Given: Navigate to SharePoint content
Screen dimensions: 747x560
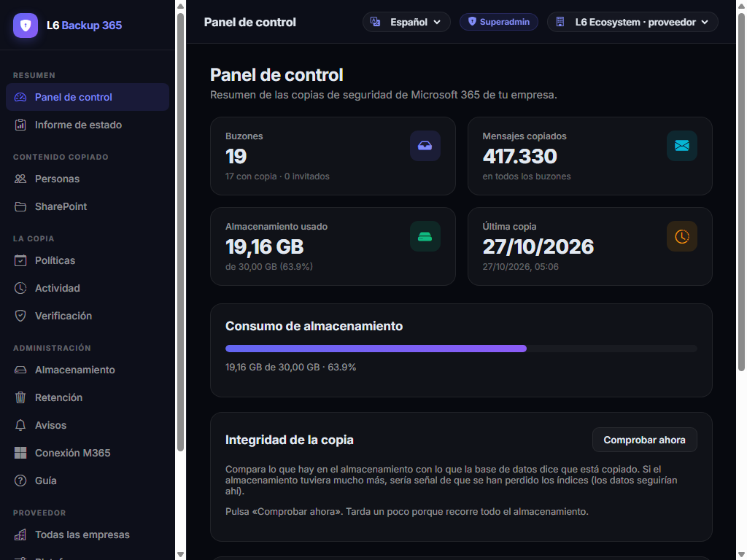Looking at the screenshot, I should (88, 206).
